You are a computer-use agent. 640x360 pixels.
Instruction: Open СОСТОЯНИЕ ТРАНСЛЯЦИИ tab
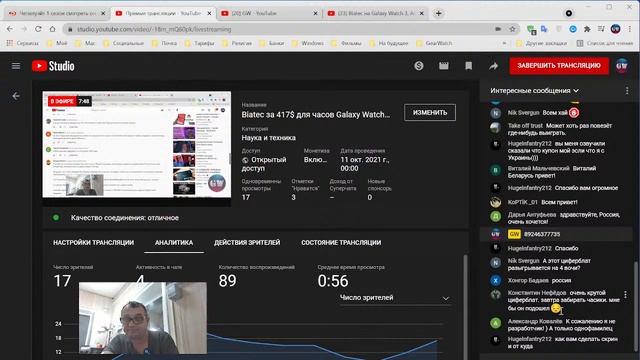341,242
